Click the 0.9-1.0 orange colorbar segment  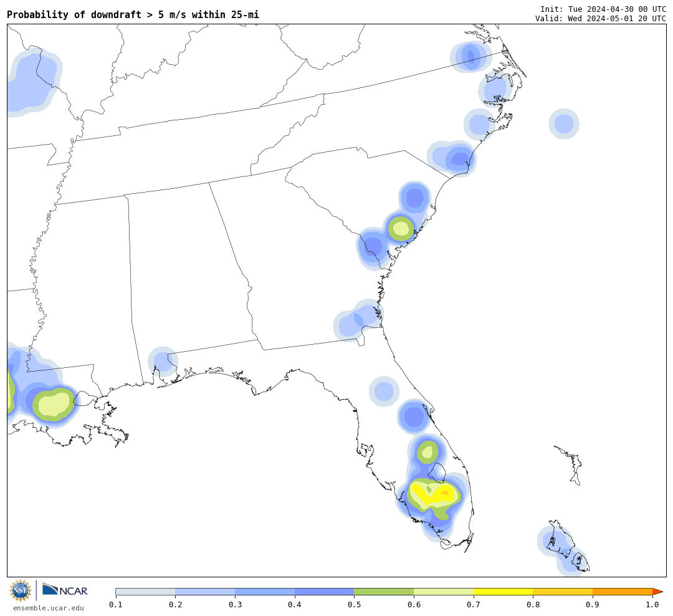click(623, 592)
